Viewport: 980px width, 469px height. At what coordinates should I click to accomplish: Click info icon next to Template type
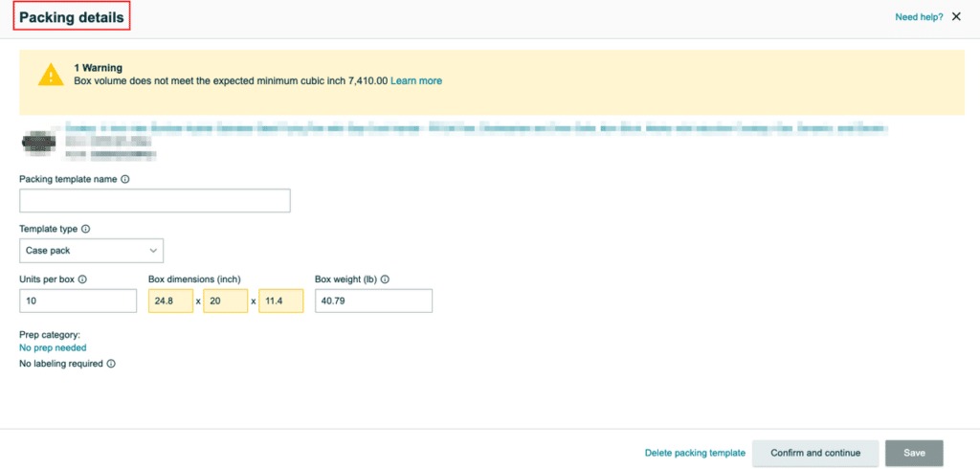point(86,230)
